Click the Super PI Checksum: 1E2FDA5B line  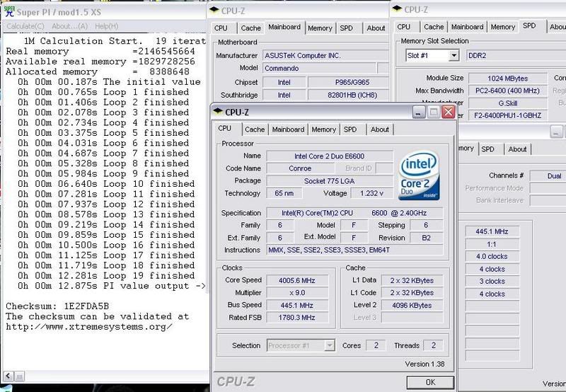point(57,306)
